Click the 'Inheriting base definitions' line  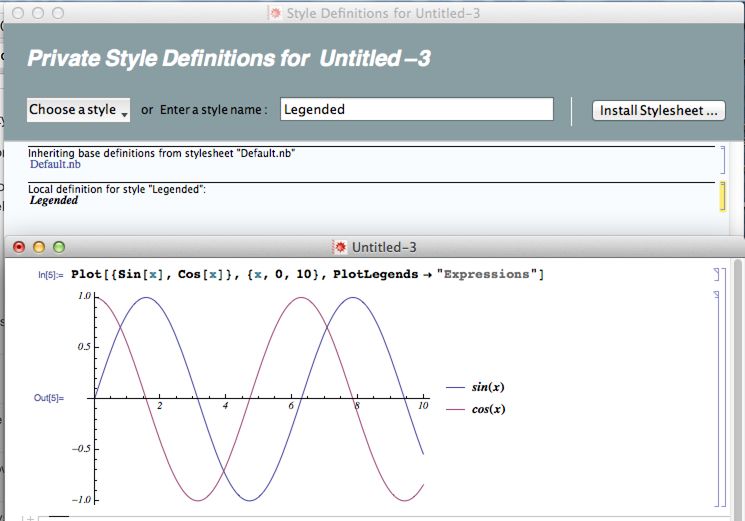pos(162,153)
